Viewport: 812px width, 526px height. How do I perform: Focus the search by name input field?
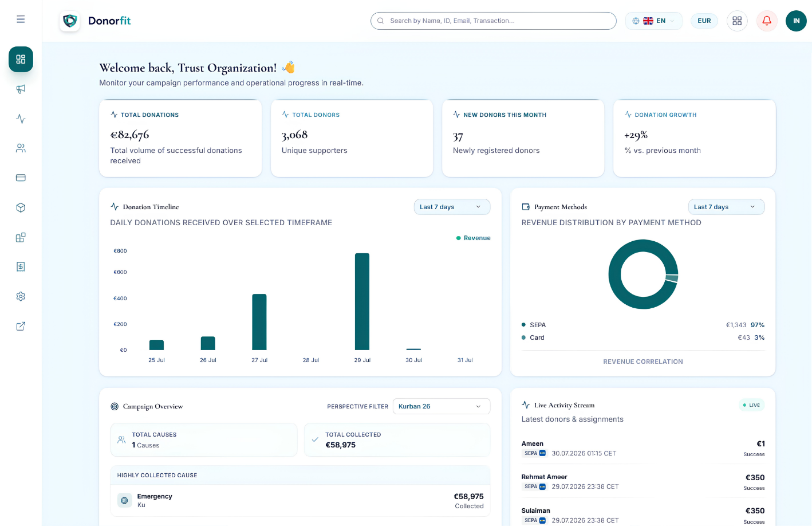(x=494, y=21)
